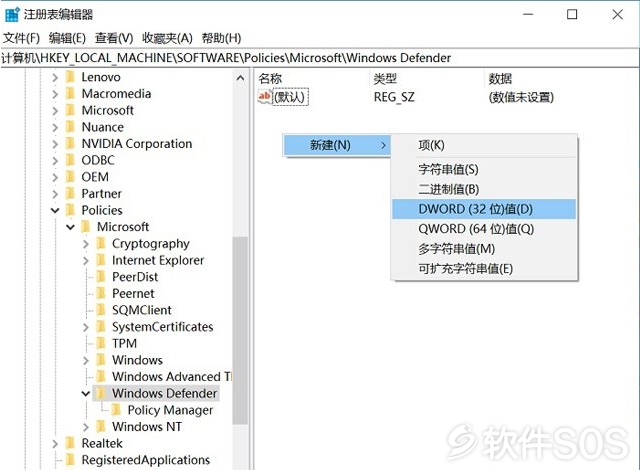Click the Macromedia folder icon
Screen dimensions: 640x470
pos(71,94)
